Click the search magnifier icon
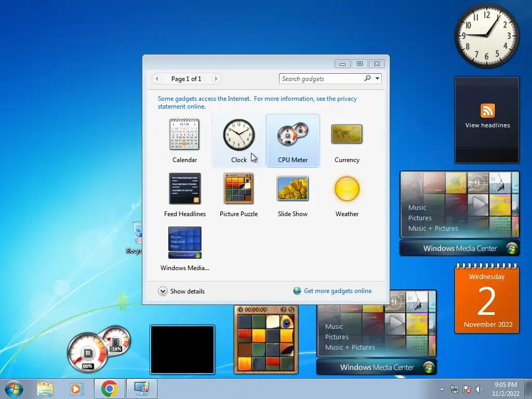532x399 pixels. [x=367, y=78]
